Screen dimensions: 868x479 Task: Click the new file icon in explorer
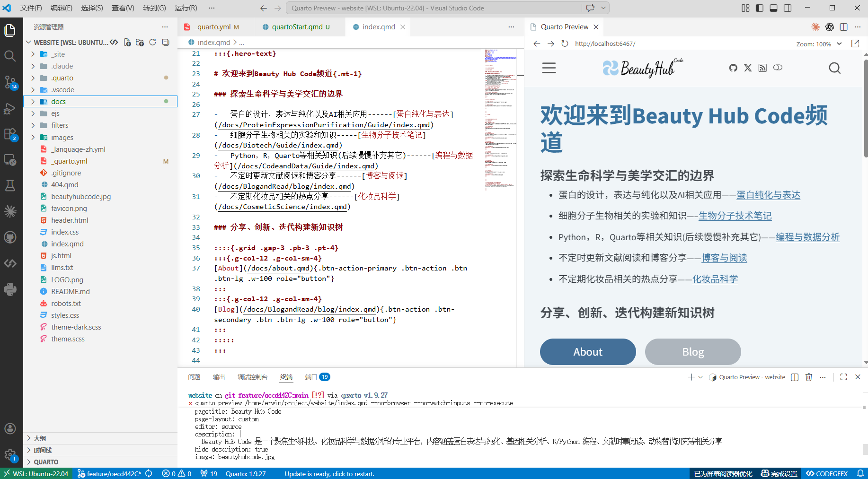coord(127,43)
